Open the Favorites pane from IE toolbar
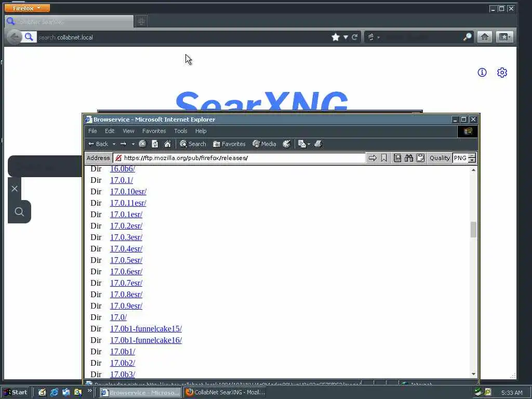Image resolution: width=532 pixels, height=399 pixels. pos(229,144)
